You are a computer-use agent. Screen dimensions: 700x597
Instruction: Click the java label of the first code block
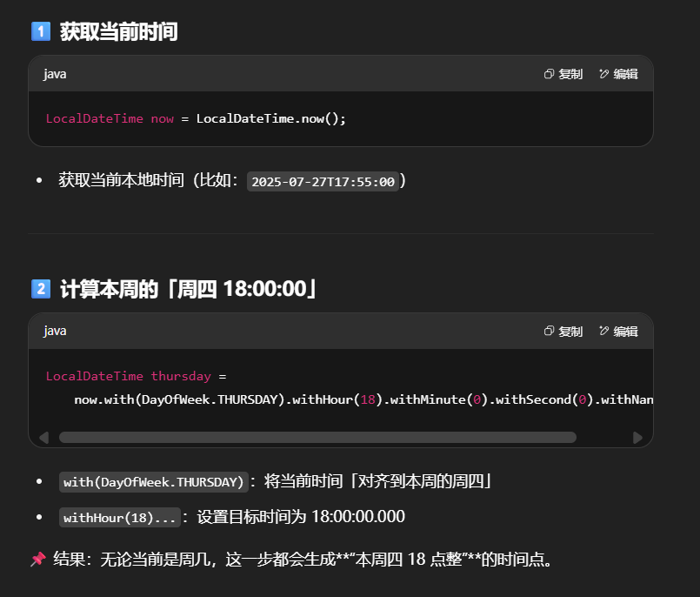55,74
